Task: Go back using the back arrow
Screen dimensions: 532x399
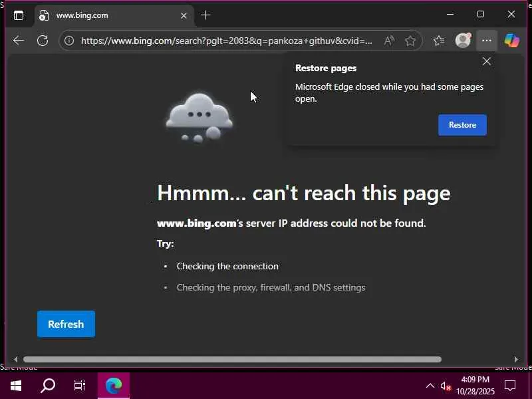Action: tap(19, 41)
